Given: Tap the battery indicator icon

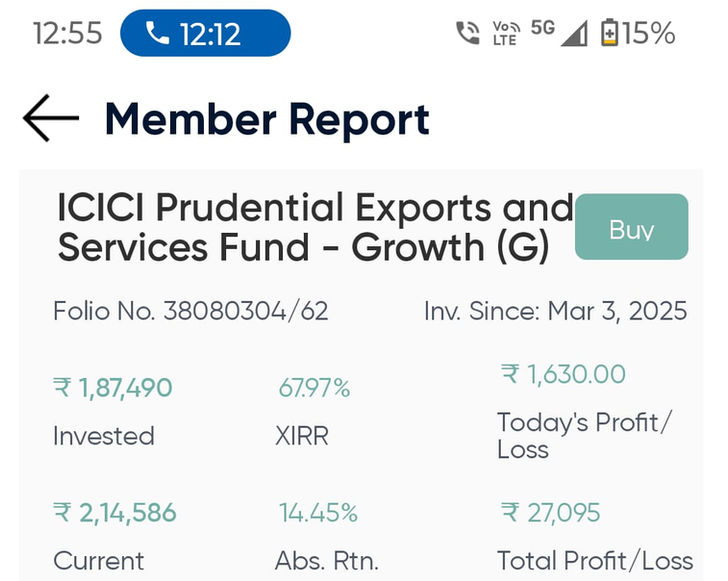Looking at the screenshot, I should point(609,33).
